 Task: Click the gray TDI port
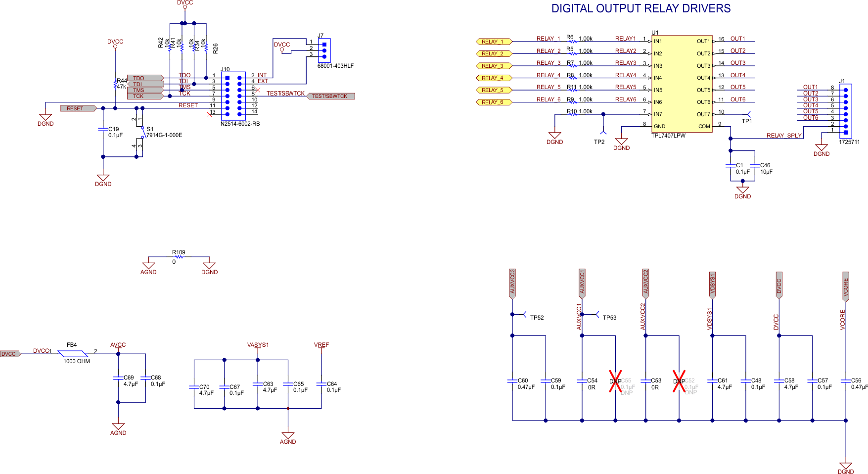click(x=145, y=84)
